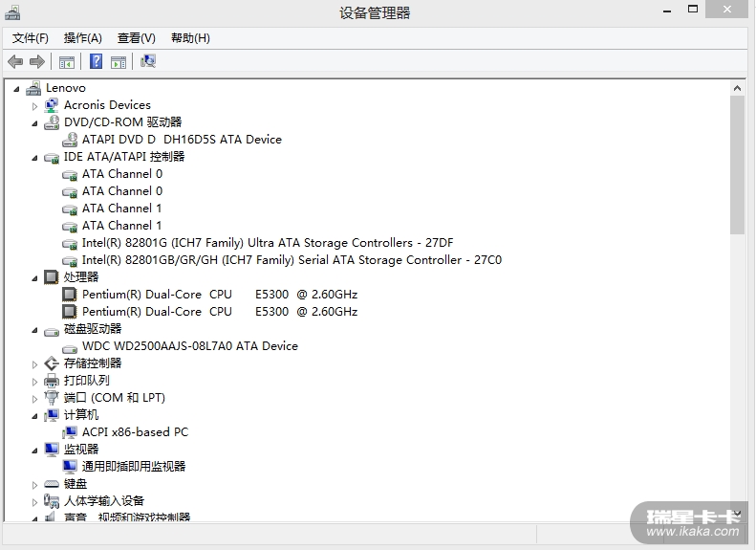This screenshot has height=550, width=756.
Task: Click the action pane toolbar icon
Action: click(119, 62)
